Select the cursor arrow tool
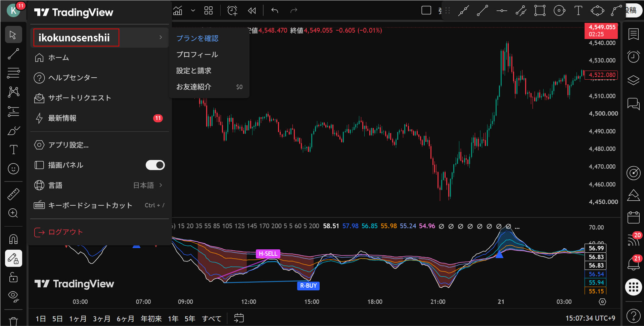This screenshot has height=326, width=644. click(13, 35)
